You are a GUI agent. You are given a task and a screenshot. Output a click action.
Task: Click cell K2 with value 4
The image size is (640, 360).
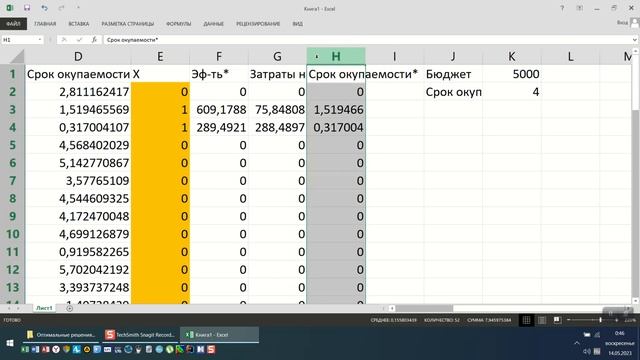pos(512,92)
